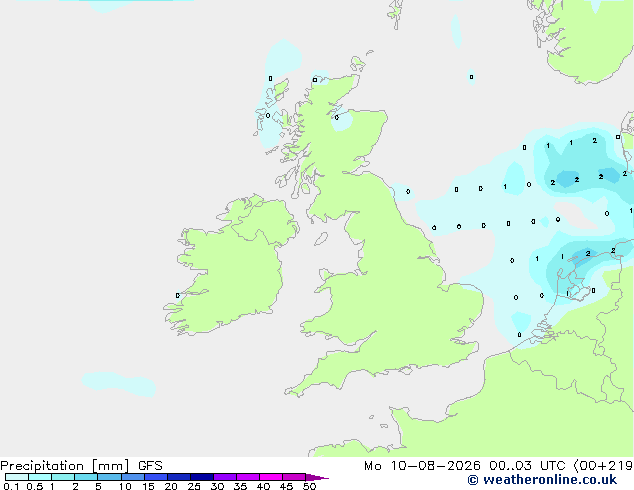Pick the magenta swatch between 40 and 45

tap(270, 477)
